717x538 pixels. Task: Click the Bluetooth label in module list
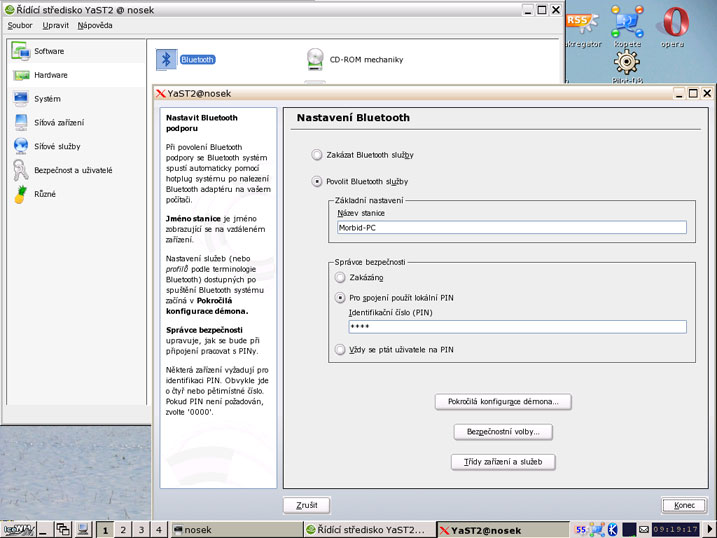[197, 59]
